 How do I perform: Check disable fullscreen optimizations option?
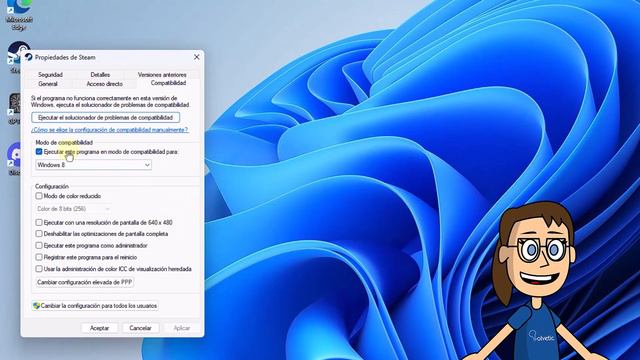pos(39,234)
